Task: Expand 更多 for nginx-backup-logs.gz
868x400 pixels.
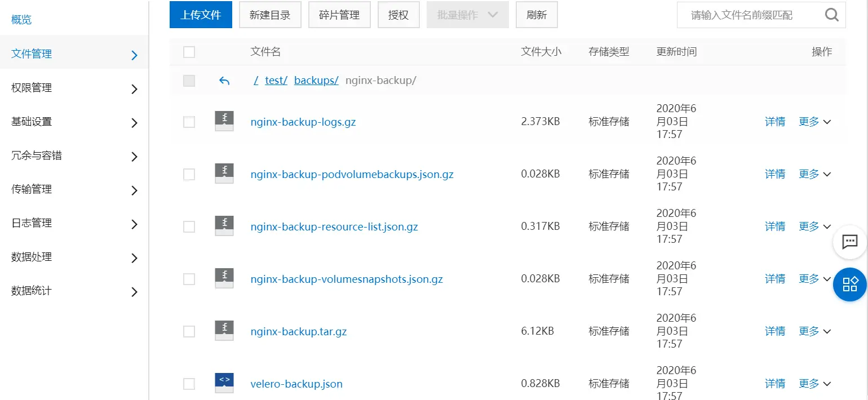Action: click(x=815, y=121)
